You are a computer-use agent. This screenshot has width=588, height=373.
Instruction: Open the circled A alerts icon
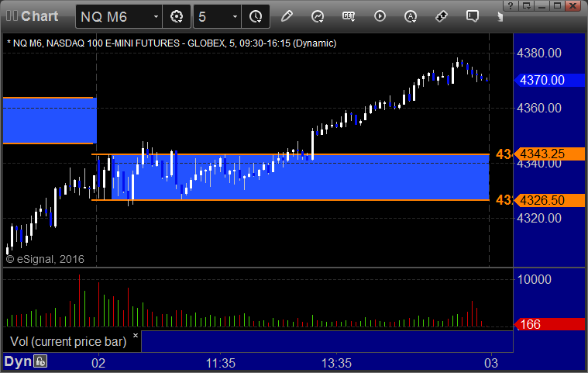[x=411, y=16]
